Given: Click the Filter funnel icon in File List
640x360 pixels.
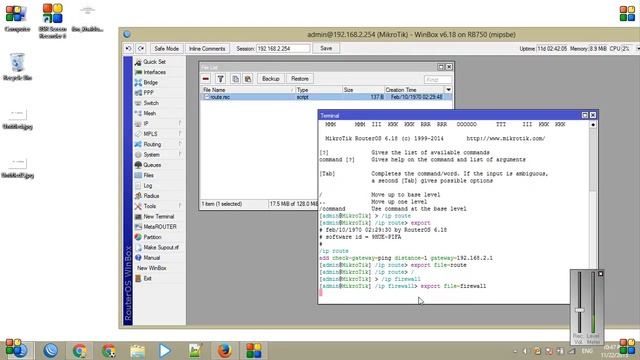Looking at the screenshot, I should [220, 78].
